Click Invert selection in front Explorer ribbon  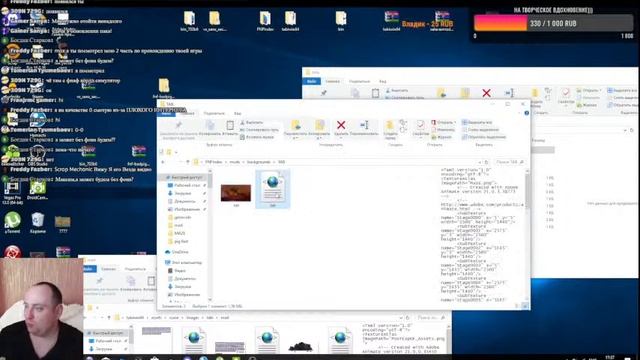[484, 137]
